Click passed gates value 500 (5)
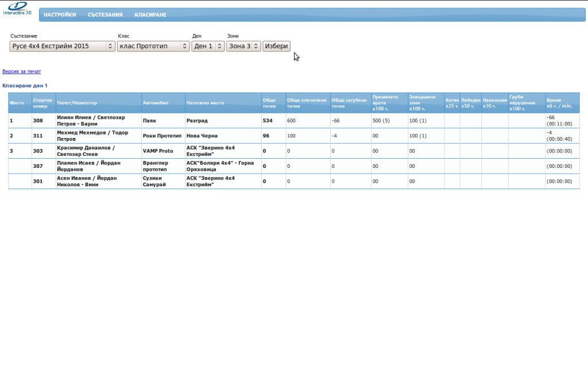 [x=381, y=121]
